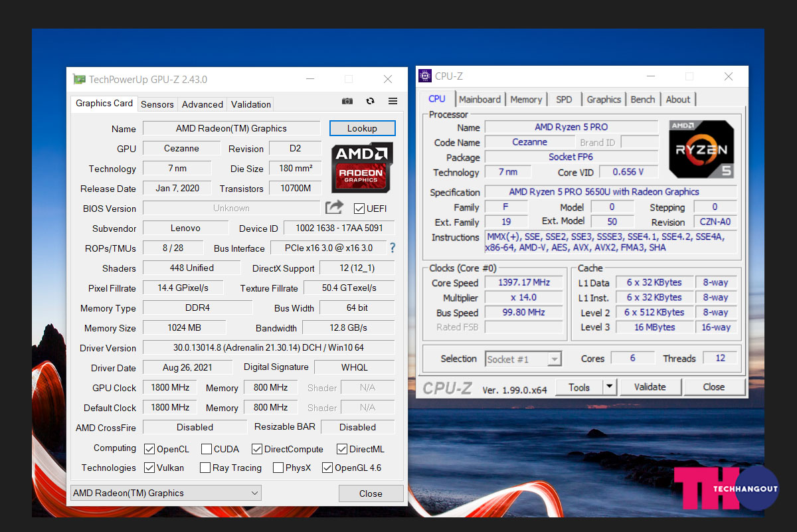Click the Package value Socket FP6

click(x=571, y=157)
